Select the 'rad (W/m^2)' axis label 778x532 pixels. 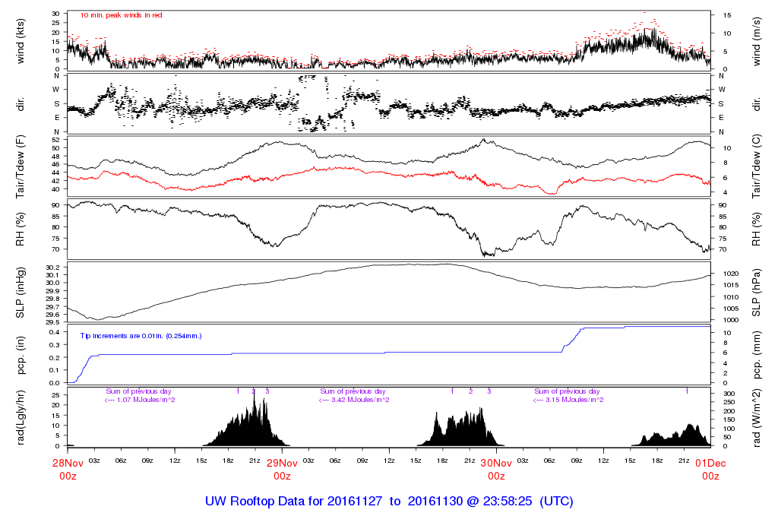[756, 418]
